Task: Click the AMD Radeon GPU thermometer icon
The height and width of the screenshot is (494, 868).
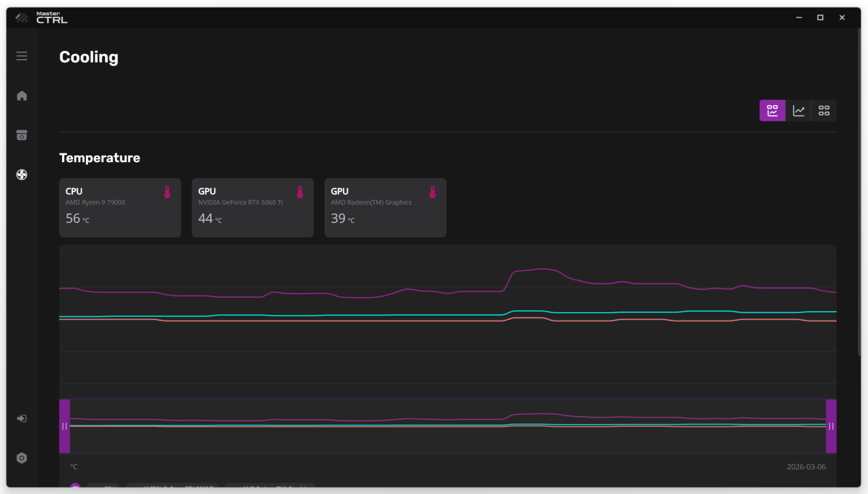Action: pyautogui.click(x=433, y=192)
